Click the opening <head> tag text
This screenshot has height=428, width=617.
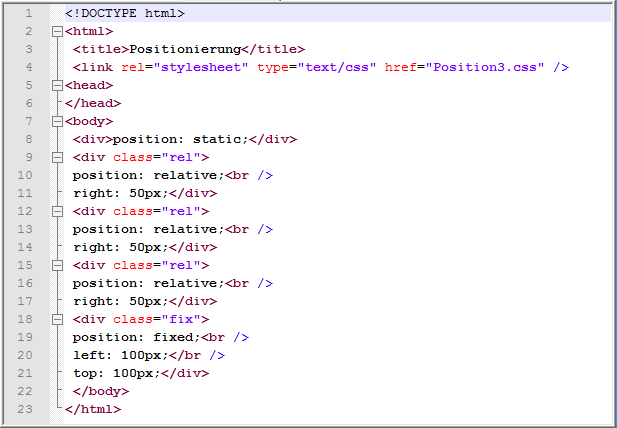point(89,85)
